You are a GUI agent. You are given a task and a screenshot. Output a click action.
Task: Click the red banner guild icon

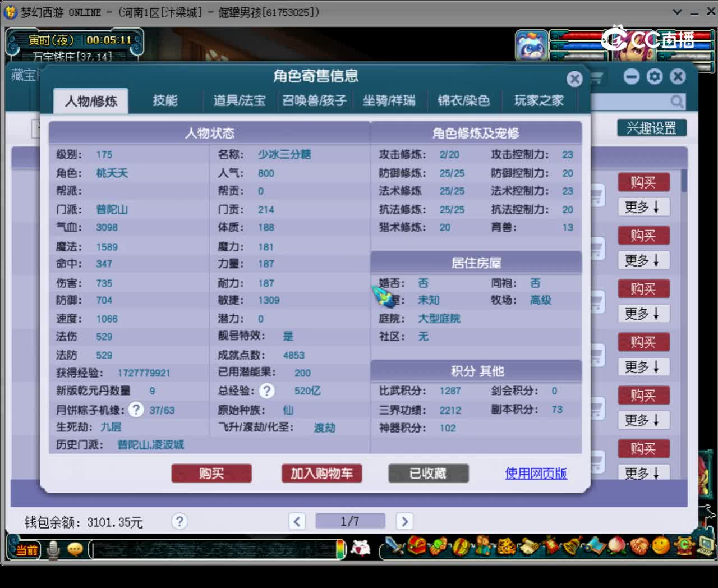click(550, 545)
